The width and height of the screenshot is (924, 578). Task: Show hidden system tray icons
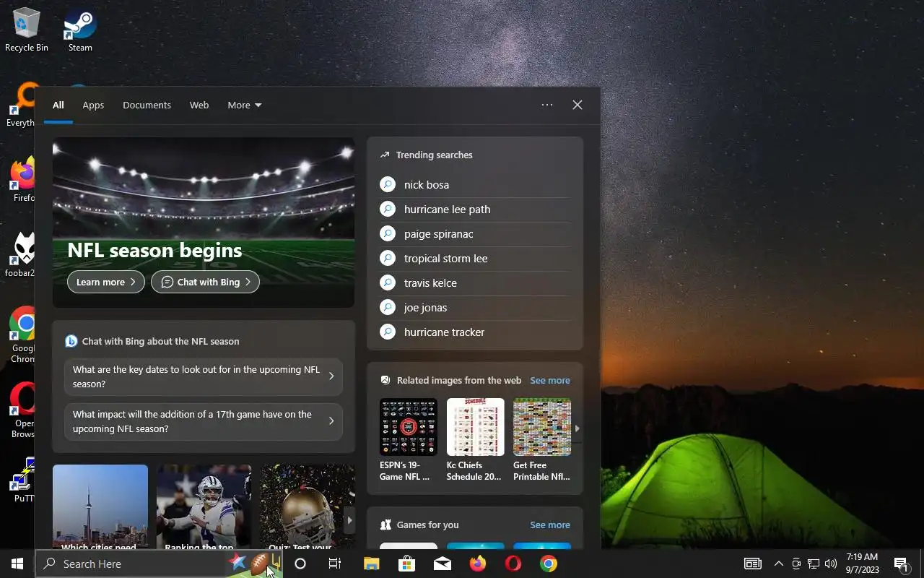779,564
